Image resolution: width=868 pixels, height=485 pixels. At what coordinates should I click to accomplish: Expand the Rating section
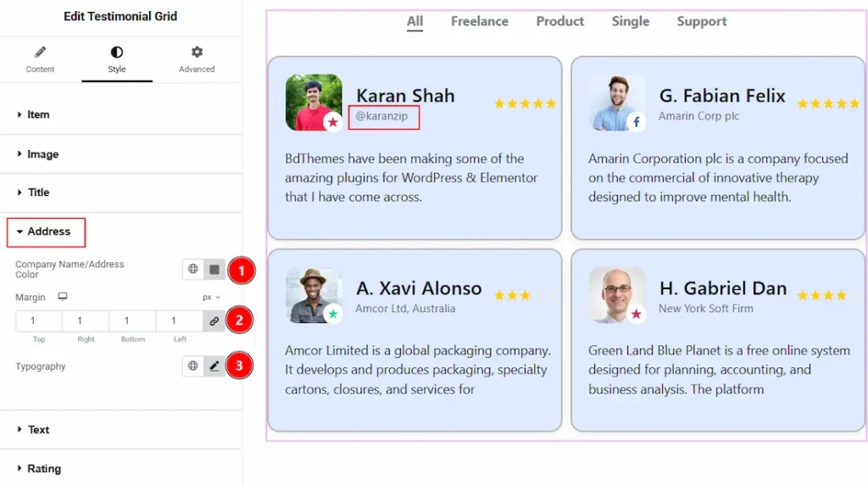120,468
